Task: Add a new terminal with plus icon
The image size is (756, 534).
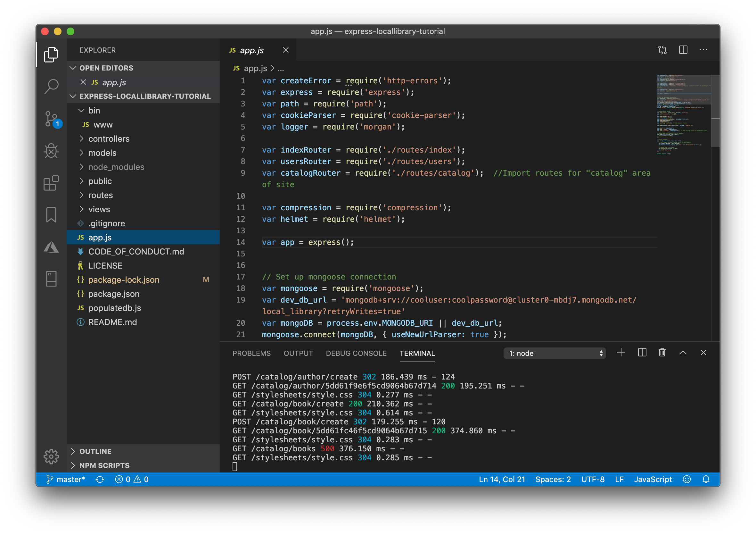Action: coord(621,353)
